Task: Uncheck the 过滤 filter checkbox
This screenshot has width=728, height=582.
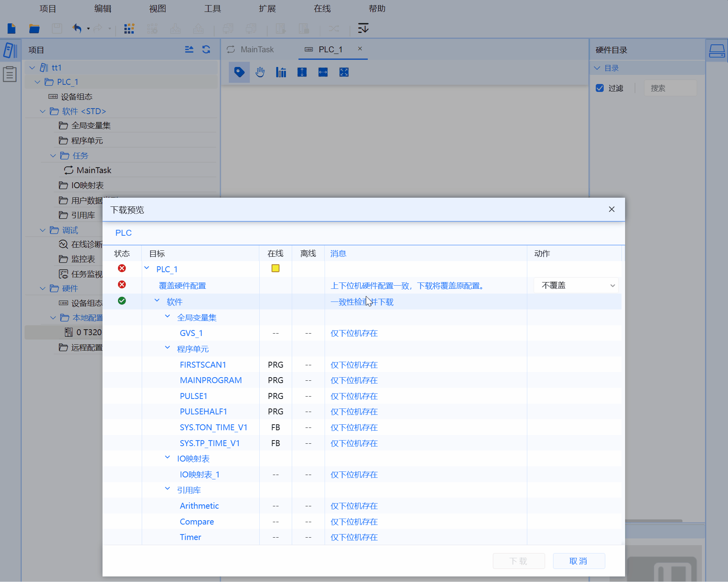Action: 600,88
